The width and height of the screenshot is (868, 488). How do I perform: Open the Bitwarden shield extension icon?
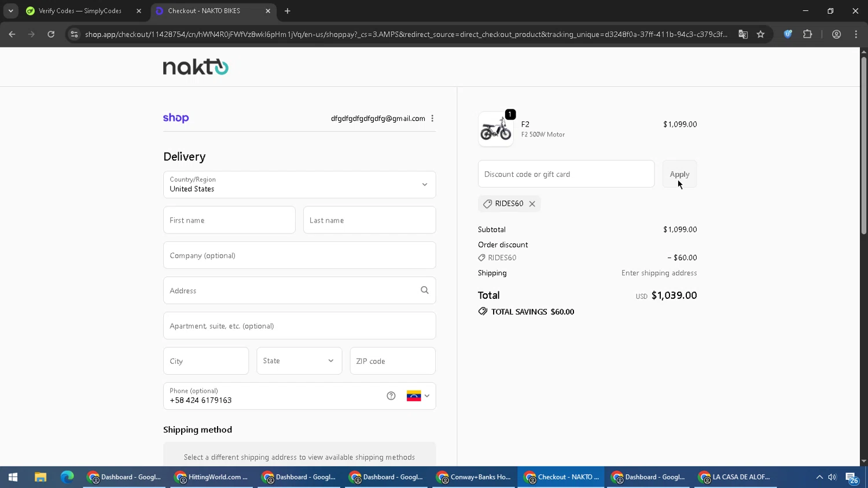coord(788,34)
